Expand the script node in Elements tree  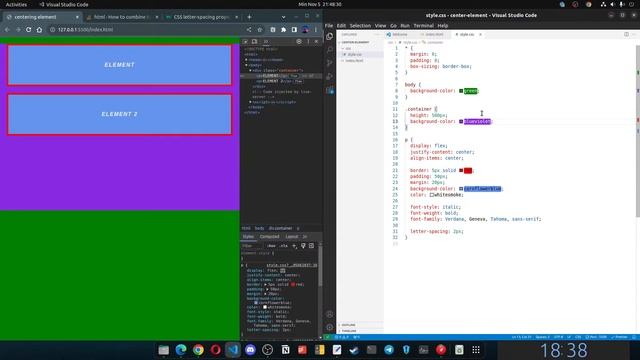click(x=250, y=102)
